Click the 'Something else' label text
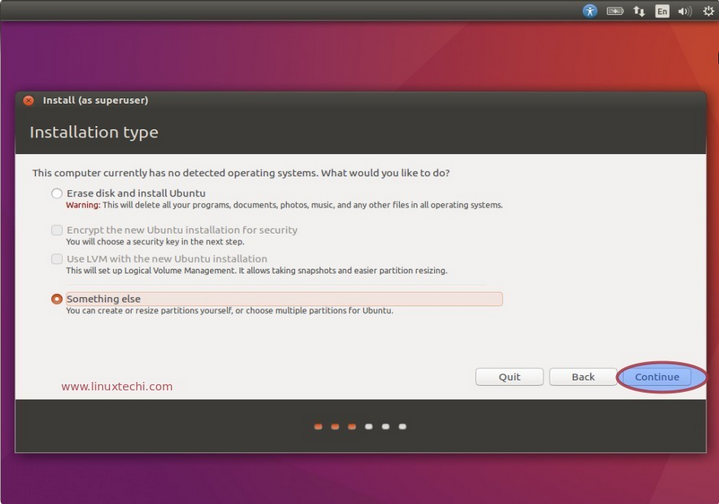The image size is (719, 504). point(104,299)
